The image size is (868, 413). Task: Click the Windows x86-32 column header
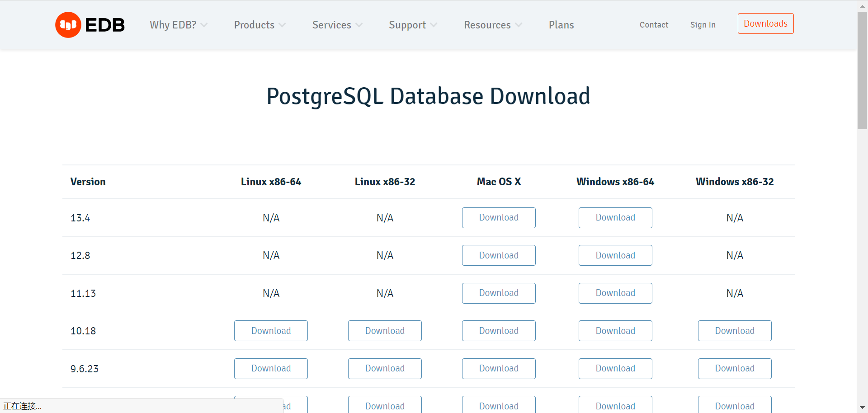[x=735, y=182]
